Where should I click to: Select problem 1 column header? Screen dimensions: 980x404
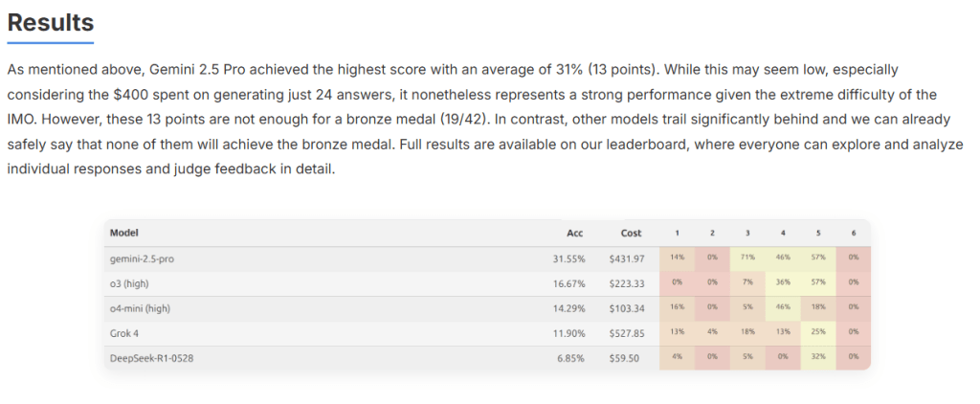(x=677, y=233)
